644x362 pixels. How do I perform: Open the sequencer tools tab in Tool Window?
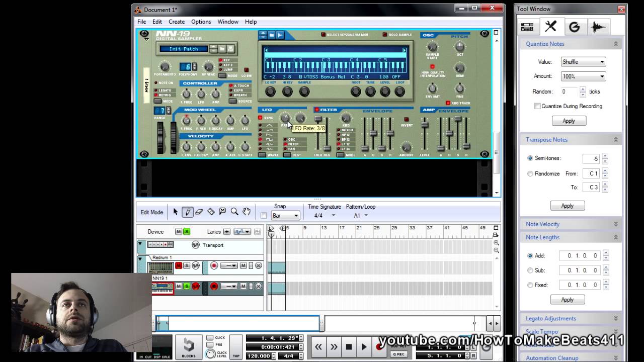[551, 27]
